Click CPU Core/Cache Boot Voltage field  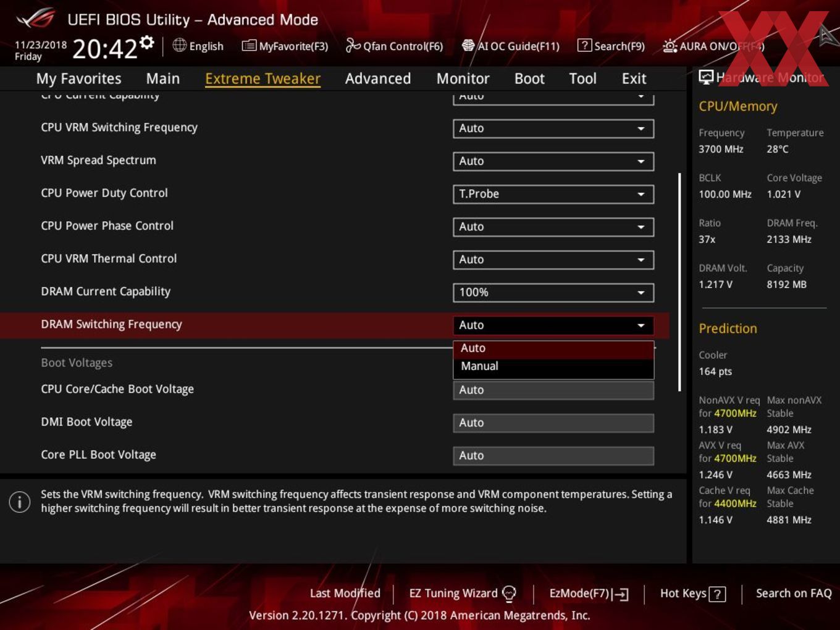point(553,390)
